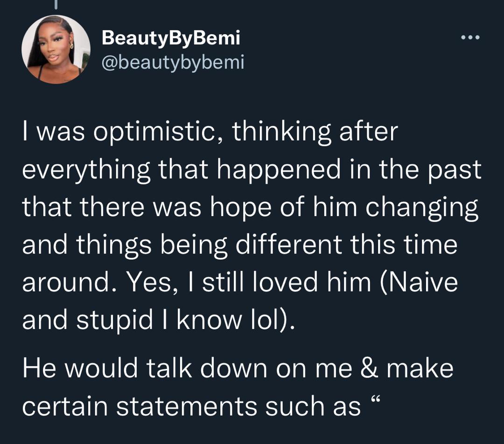The width and height of the screenshot is (504, 444).
Task: Open the @beautybybemi handle link
Action: tap(173, 62)
